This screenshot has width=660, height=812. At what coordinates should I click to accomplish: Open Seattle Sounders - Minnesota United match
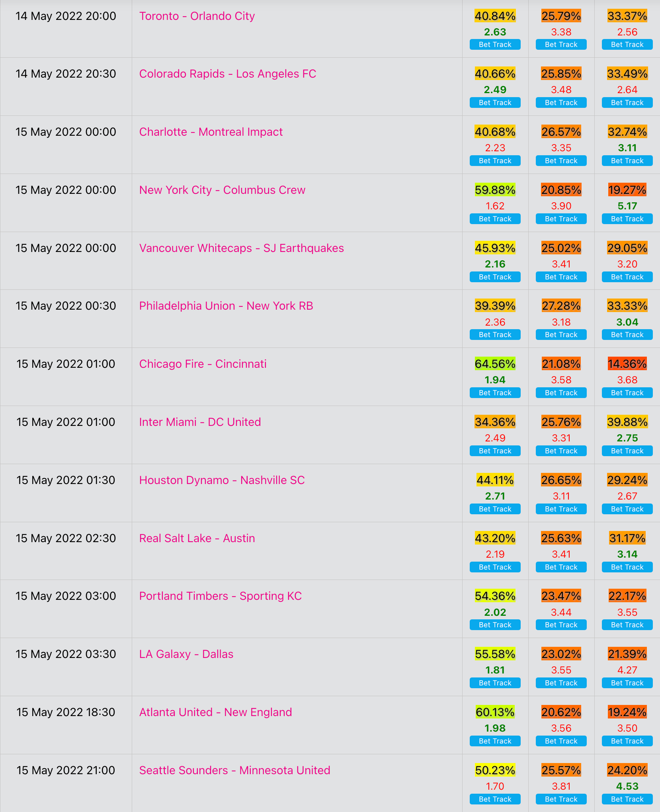point(235,770)
